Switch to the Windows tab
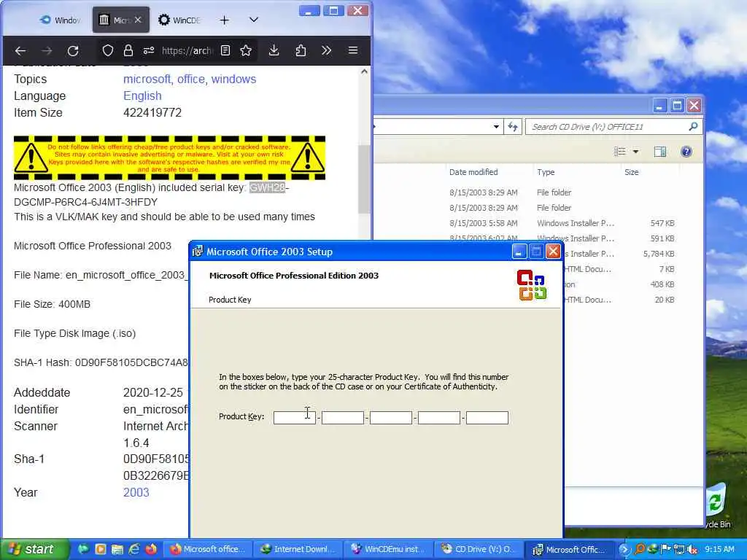 (61, 20)
